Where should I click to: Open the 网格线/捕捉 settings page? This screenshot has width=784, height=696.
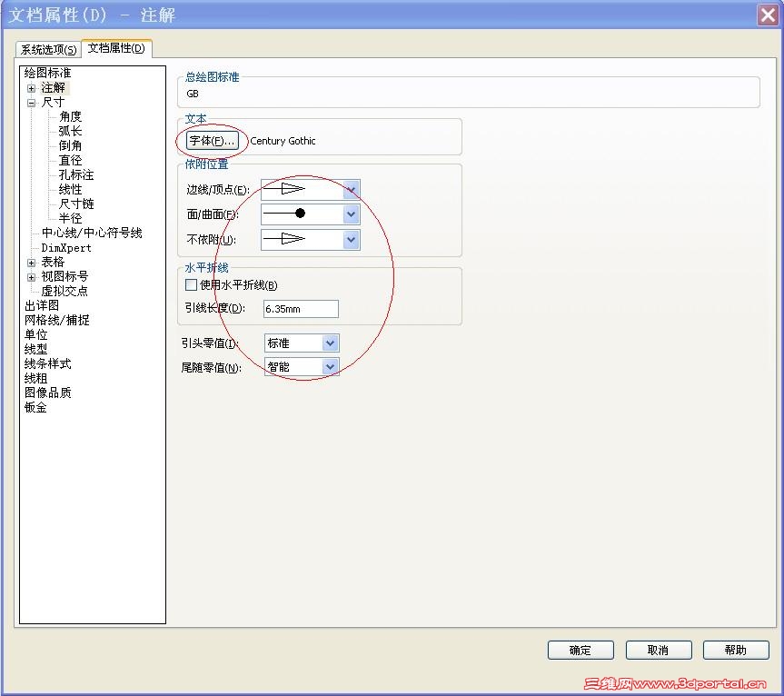pos(57,320)
